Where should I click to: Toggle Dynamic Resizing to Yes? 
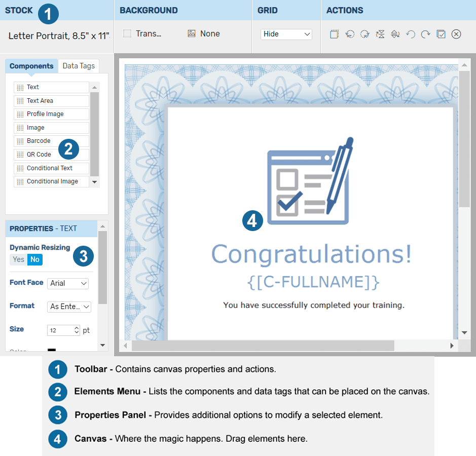[18, 259]
